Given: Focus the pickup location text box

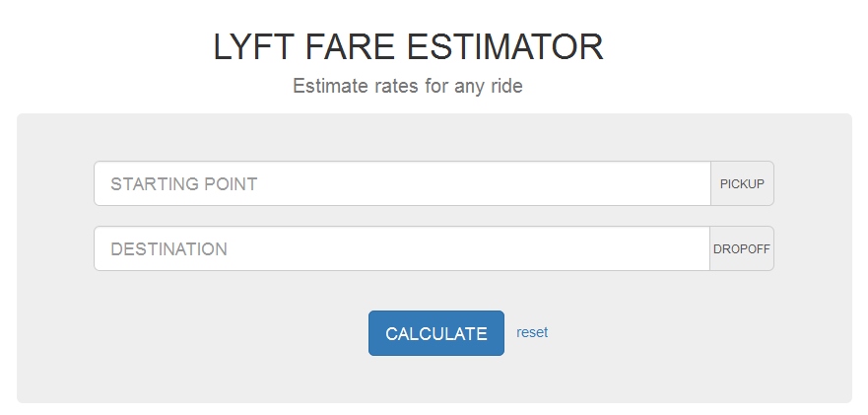Looking at the screenshot, I should pos(402,183).
